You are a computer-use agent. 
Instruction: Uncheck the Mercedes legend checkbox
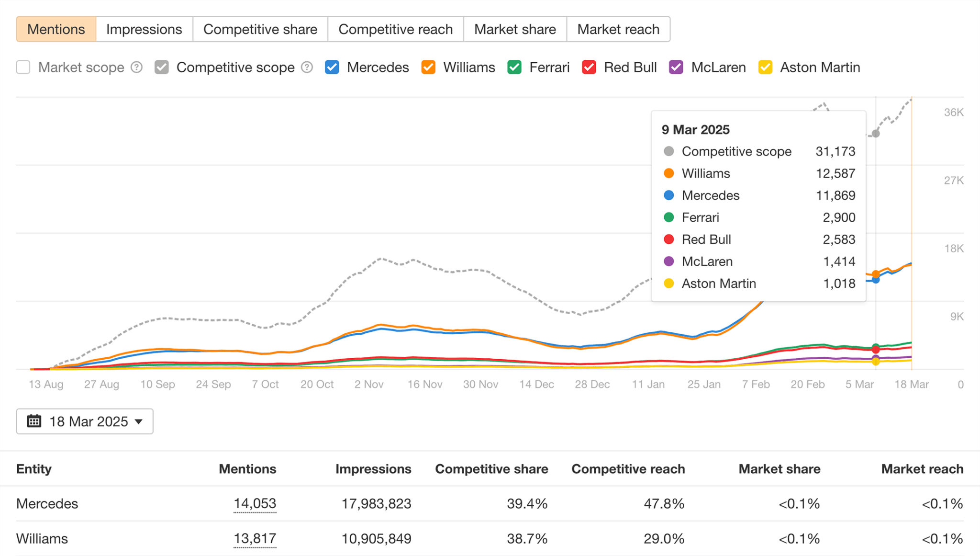point(331,67)
